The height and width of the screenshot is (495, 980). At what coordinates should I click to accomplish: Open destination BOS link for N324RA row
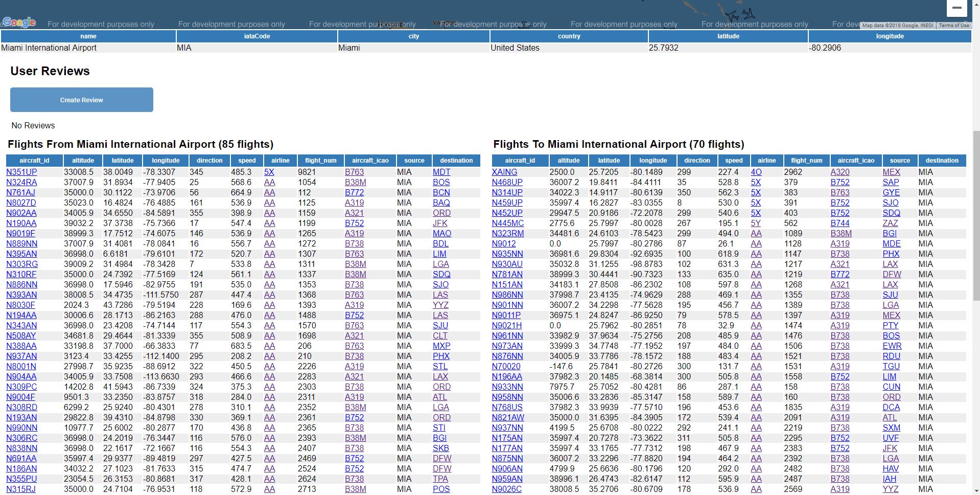click(x=441, y=183)
